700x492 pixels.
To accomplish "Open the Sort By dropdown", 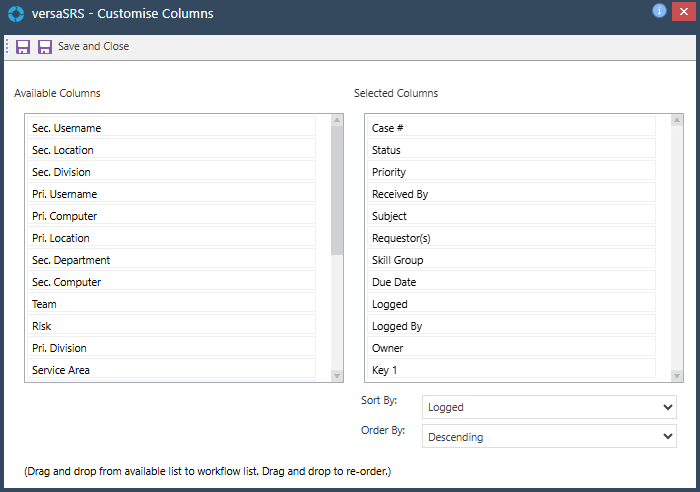I will click(x=549, y=407).
